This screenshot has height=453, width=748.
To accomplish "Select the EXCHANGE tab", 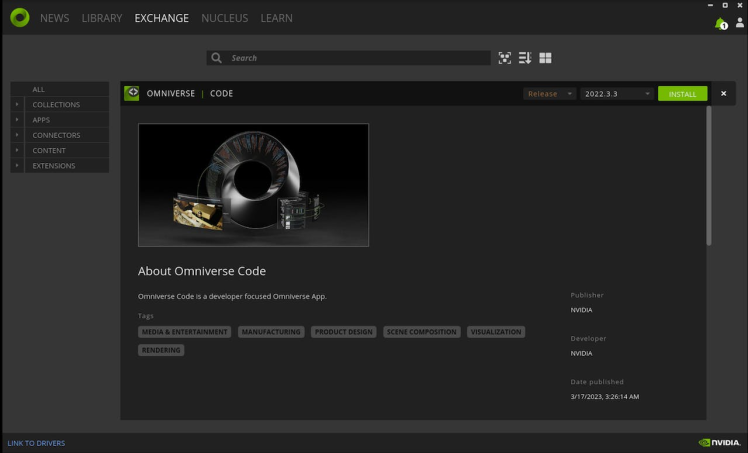I will 161,18.
